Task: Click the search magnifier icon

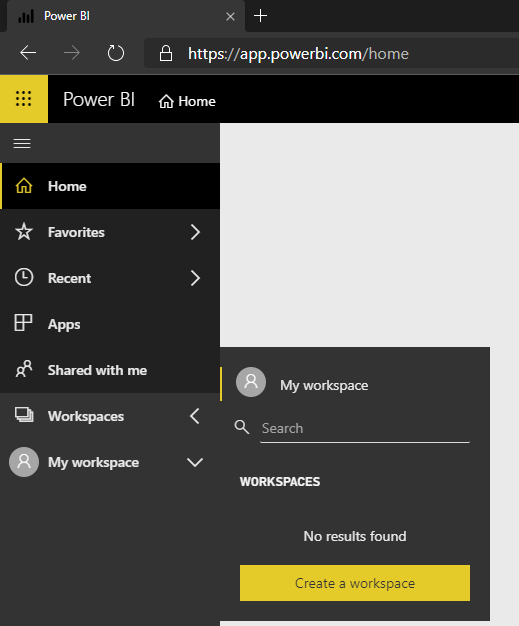Action: point(242,427)
